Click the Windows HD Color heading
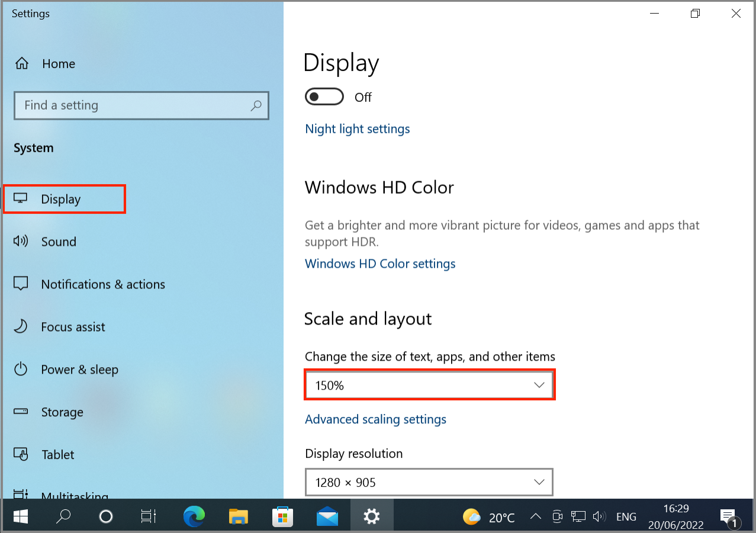The width and height of the screenshot is (756, 533). [x=379, y=187]
